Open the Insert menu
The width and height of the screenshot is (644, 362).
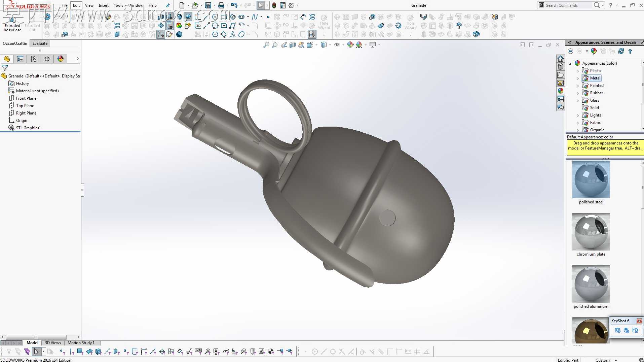[104, 5]
